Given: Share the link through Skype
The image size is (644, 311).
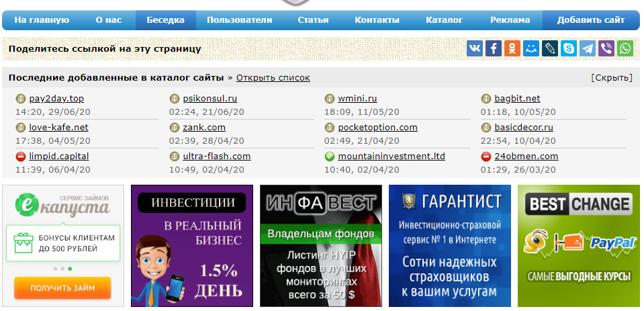Looking at the screenshot, I should 569,48.
